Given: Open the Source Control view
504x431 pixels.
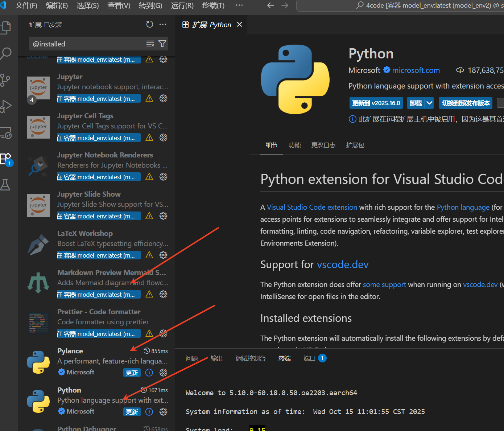Looking at the screenshot, I should (5, 80).
